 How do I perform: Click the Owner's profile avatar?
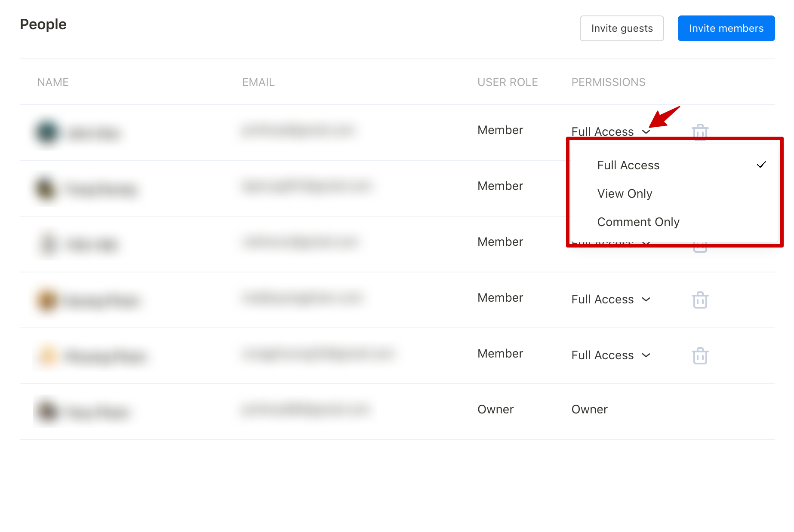[46, 411]
